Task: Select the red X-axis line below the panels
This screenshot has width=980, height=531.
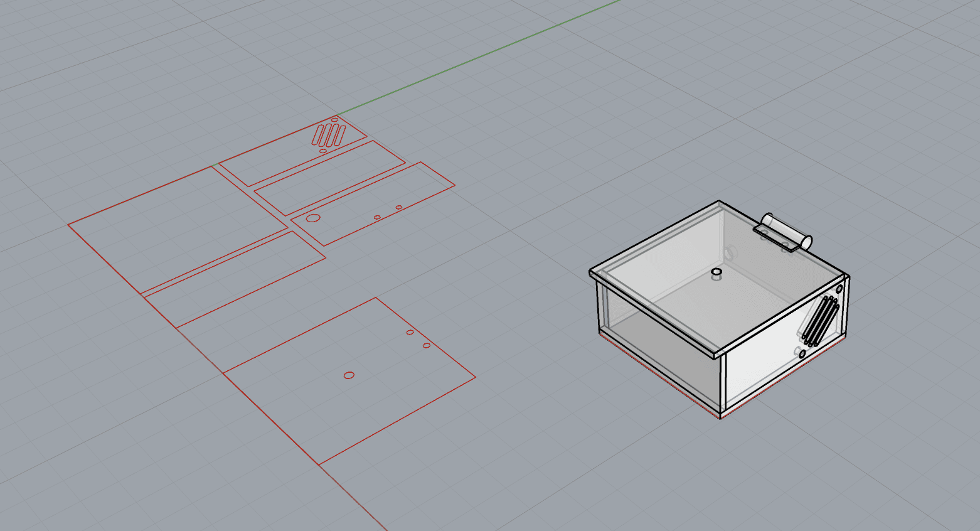Action: click(x=354, y=499)
